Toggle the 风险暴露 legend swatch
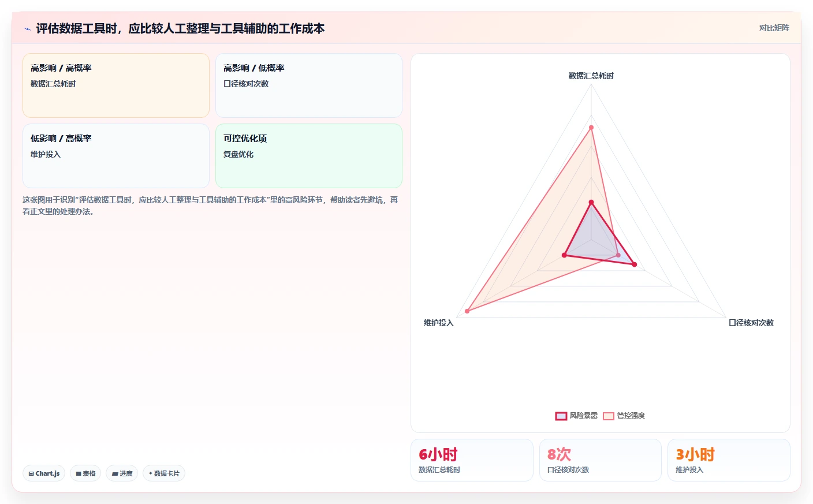 coord(561,416)
